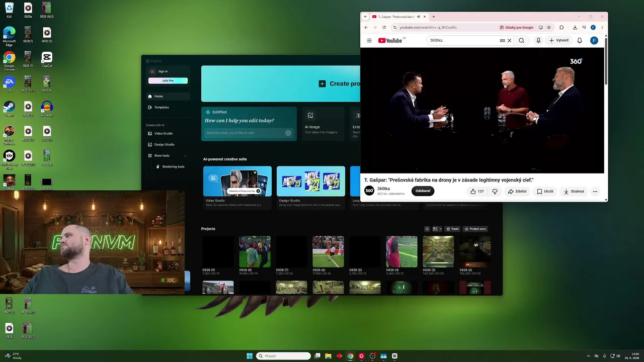This screenshot has height=362, width=644.
Task: Start YouTube voice search microphone
Action: tap(538, 40)
